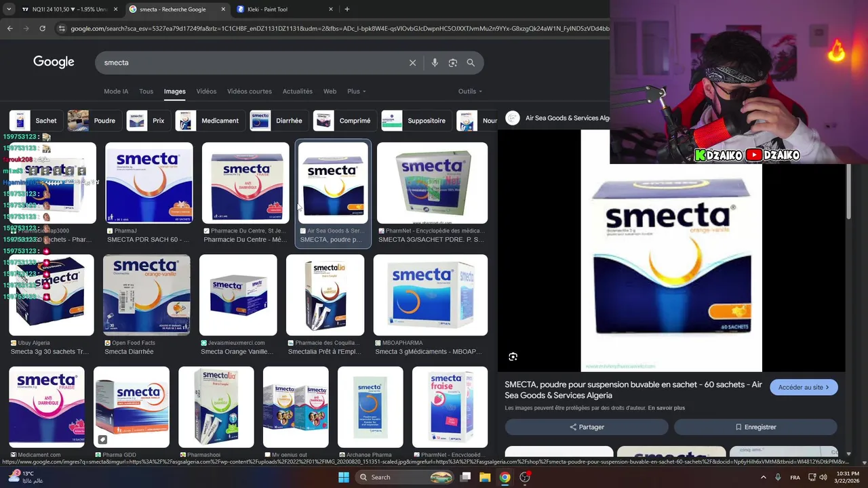Switch FRA keyboard input language
The height and width of the screenshot is (488, 868).
click(x=795, y=477)
